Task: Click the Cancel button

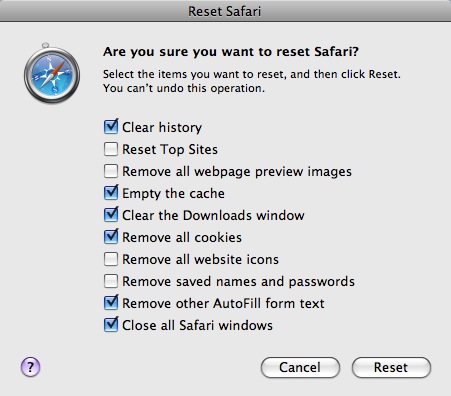Action: pos(300,367)
